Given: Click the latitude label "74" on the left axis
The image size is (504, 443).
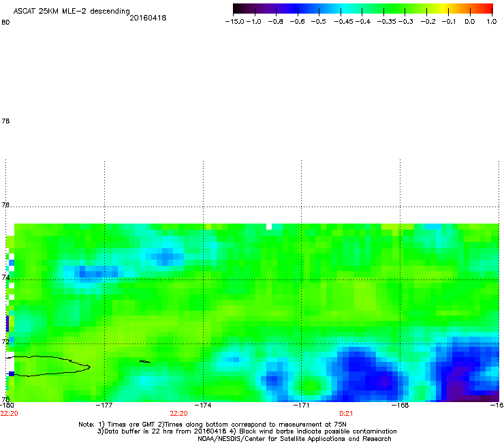Looking at the screenshot, I should [x=5, y=277].
